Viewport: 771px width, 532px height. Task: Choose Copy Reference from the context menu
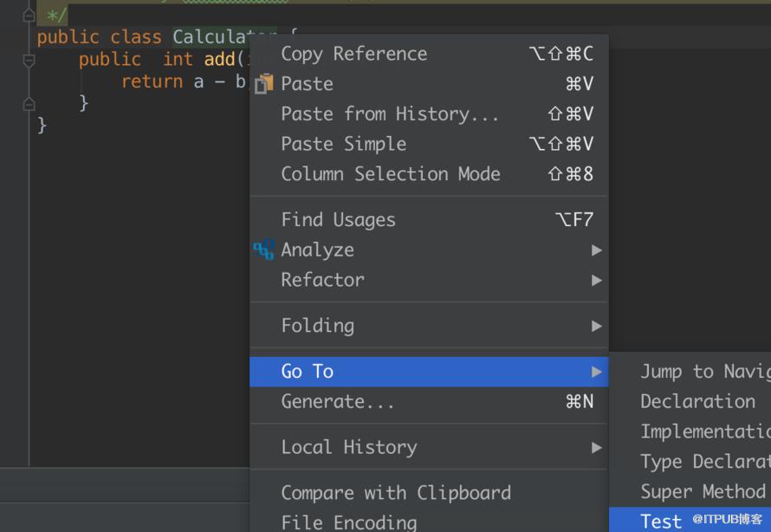(430, 54)
